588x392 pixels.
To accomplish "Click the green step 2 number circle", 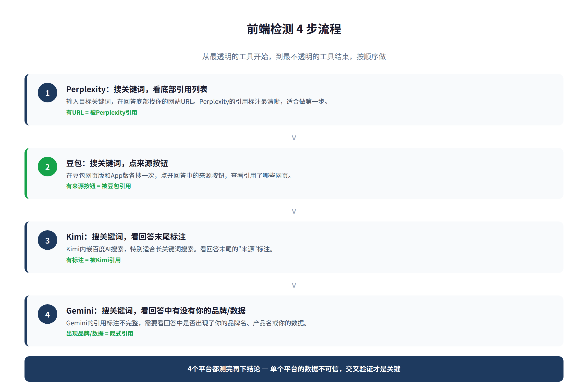I will (48, 167).
